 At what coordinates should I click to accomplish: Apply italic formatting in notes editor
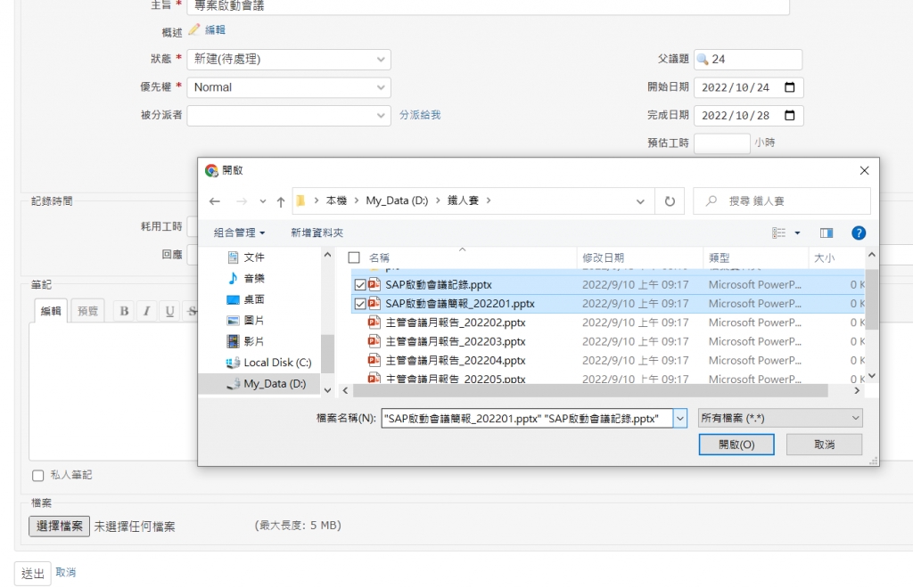pyautogui.click(x=146, y=311)
